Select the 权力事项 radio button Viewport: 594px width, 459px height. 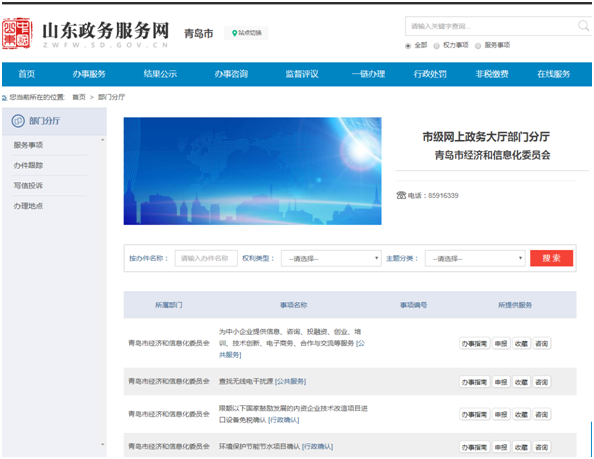coord(436,46)
